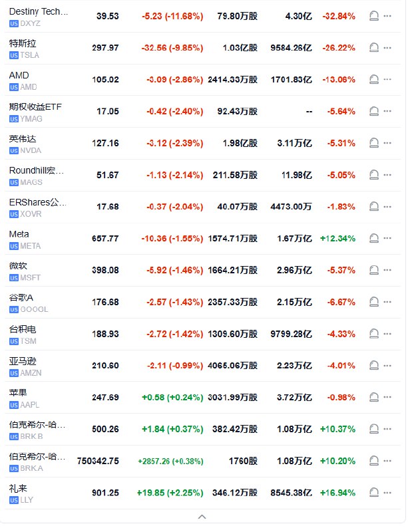Select BRK.A volume 1760股
This screenshot has height=532, width=408.
click(243, 461)
